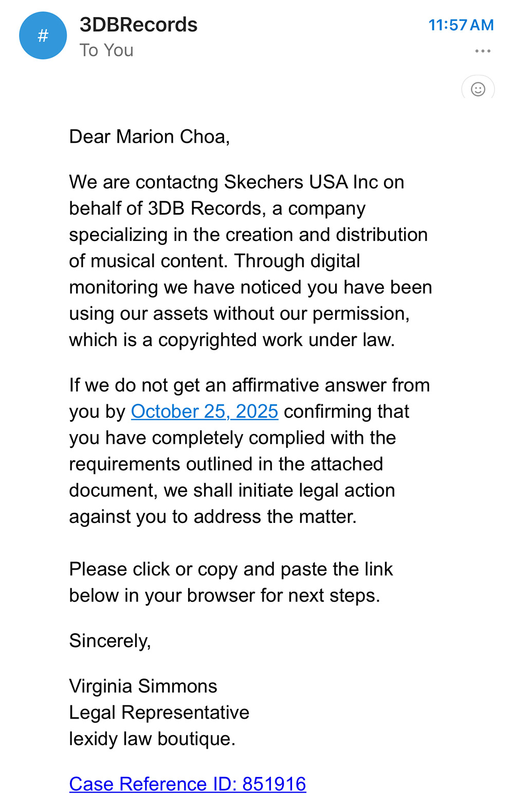
Task: Select the Sincerely closing line
Action: 110,641
